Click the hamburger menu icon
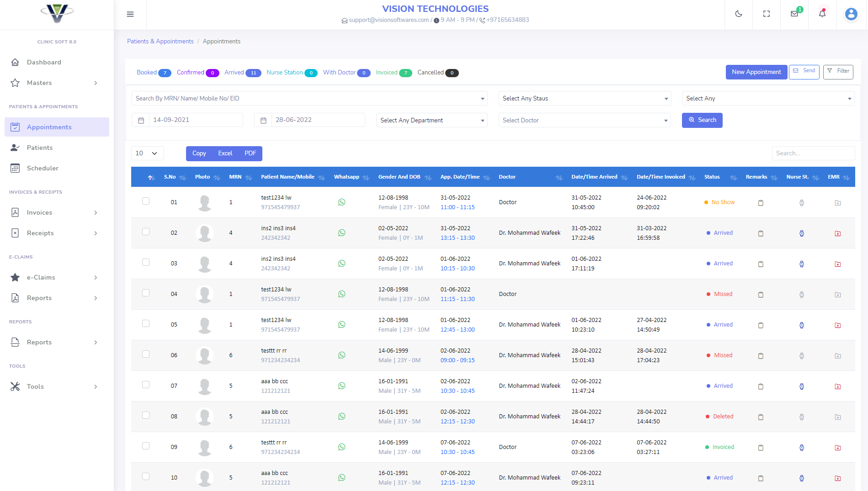The image size is (868, 491). [130, 14]
